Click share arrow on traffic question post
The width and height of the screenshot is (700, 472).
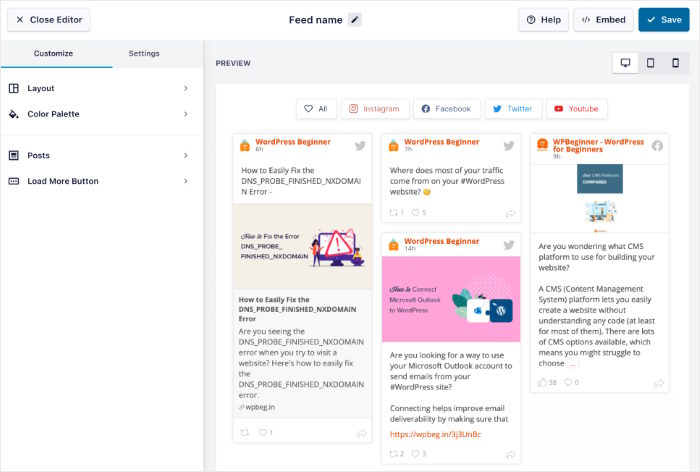click(x=510, y=213)
